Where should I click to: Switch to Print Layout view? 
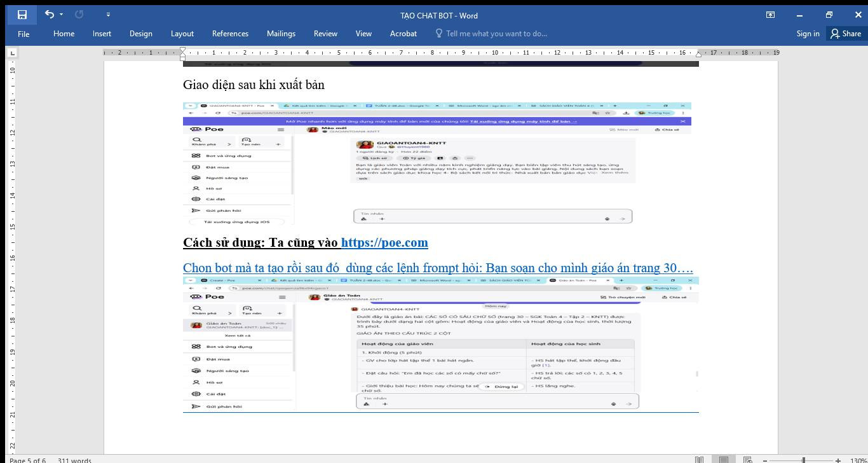point(723,460)
